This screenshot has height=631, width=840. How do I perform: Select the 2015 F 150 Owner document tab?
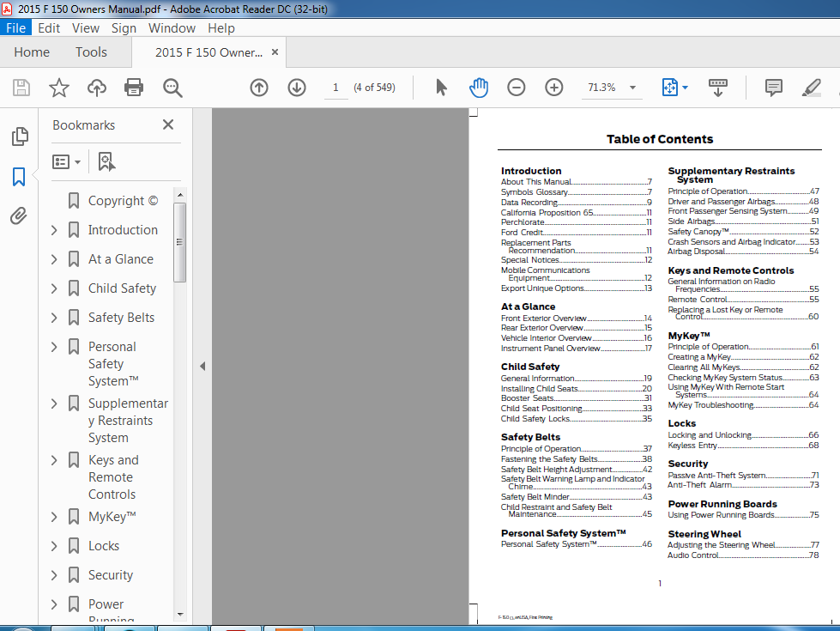(x=208, y=52)
